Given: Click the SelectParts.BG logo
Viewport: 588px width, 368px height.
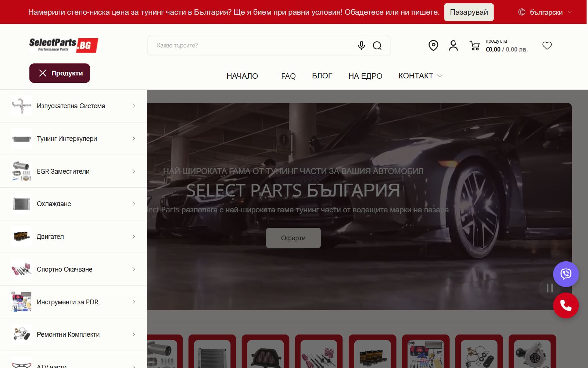Looking at the screenshot, I should click(64, 45).
